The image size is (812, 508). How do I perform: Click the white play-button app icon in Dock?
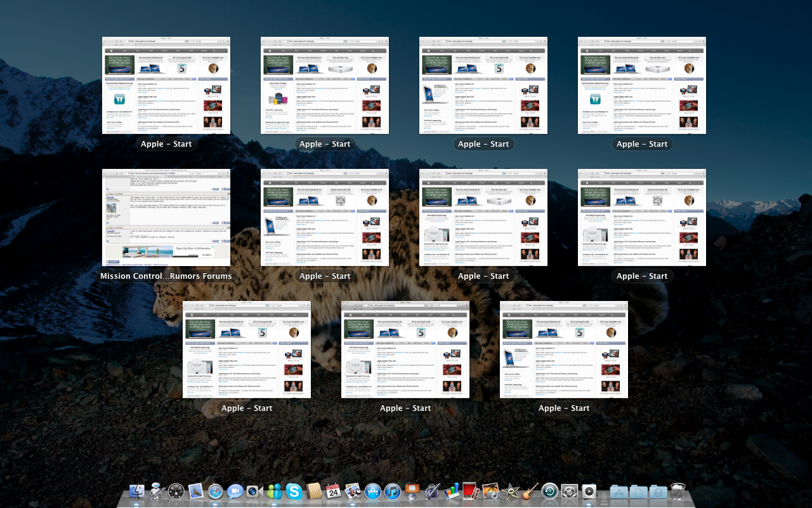tap(589, 491)
